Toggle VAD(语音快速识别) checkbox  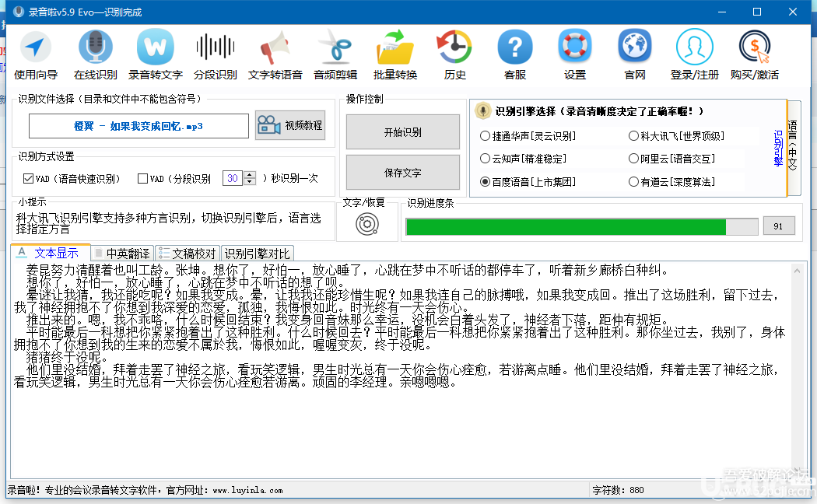click(28, 179)
